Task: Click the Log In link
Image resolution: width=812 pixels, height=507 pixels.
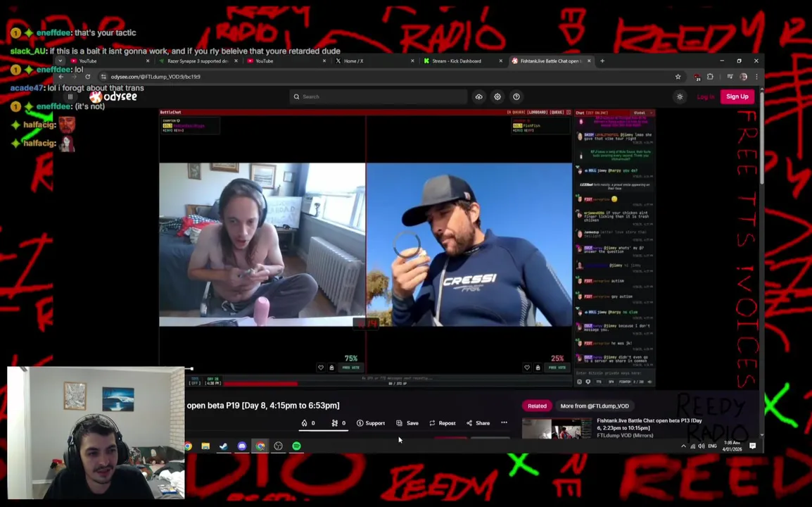Action: click(x=705, y=97)
